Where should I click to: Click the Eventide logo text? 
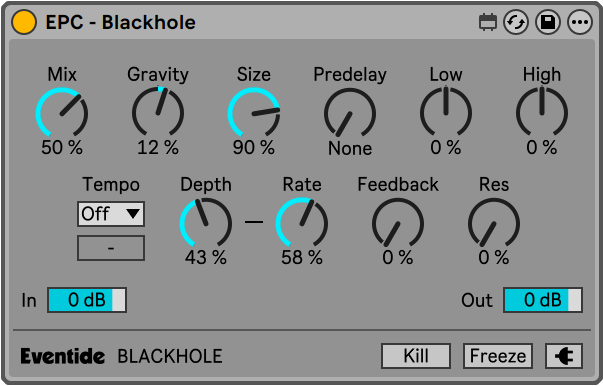[62, 356]
